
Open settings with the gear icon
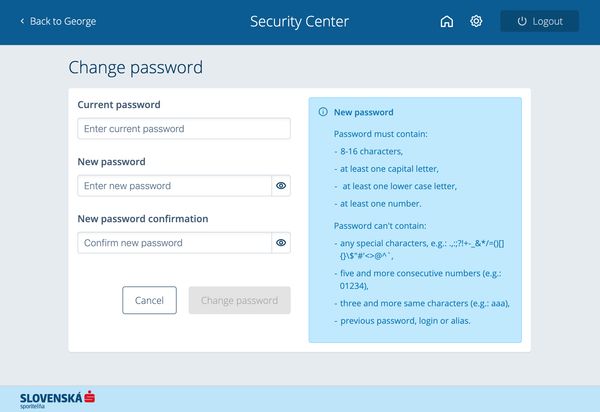pyautogui.click(x=476, y=21)
